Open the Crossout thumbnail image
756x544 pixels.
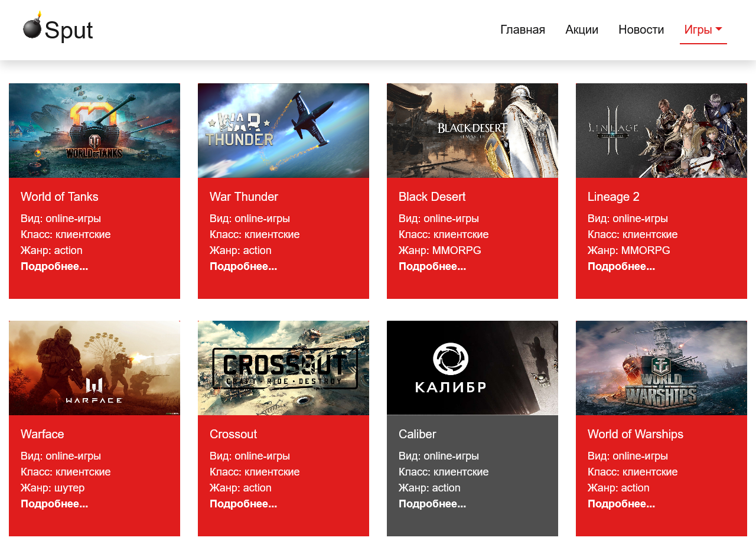point(283,368)
